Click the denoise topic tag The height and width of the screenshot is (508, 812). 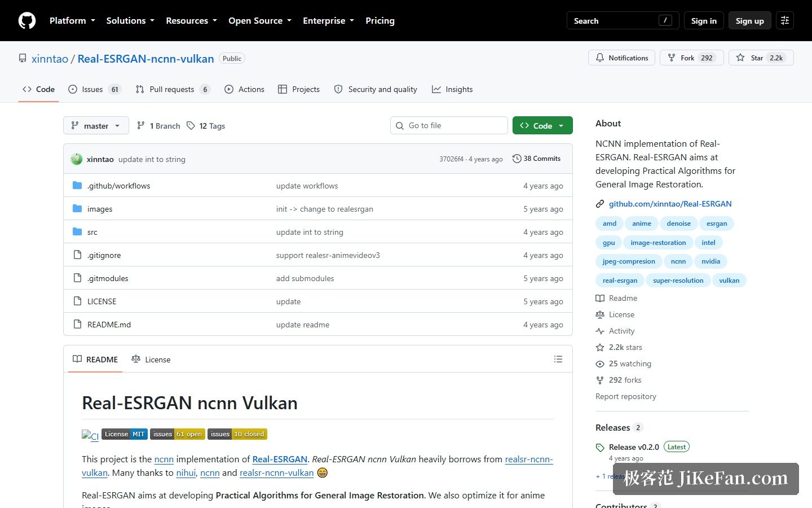pos(678,224)
